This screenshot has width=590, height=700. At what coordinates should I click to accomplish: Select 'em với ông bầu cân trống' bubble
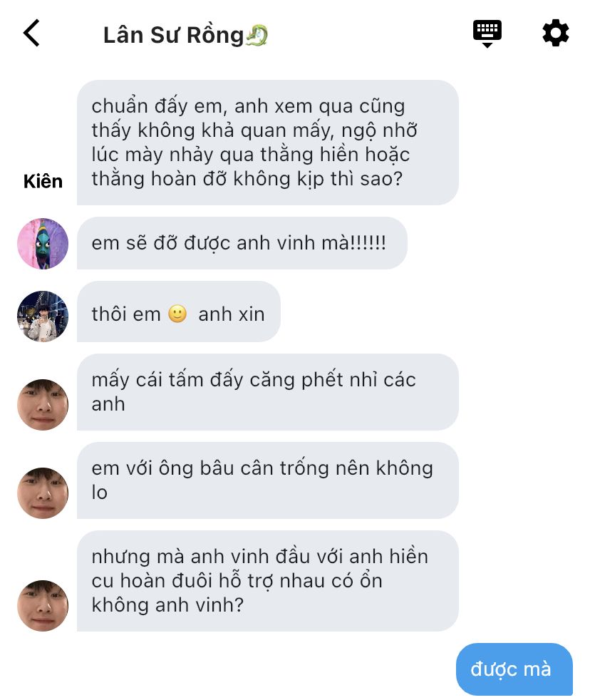coord(268,480)
